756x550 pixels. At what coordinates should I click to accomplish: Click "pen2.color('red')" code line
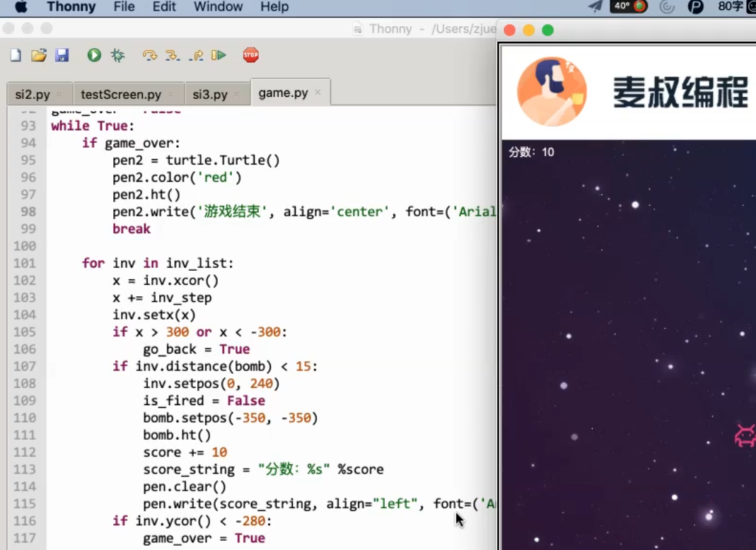click(177, 178)
